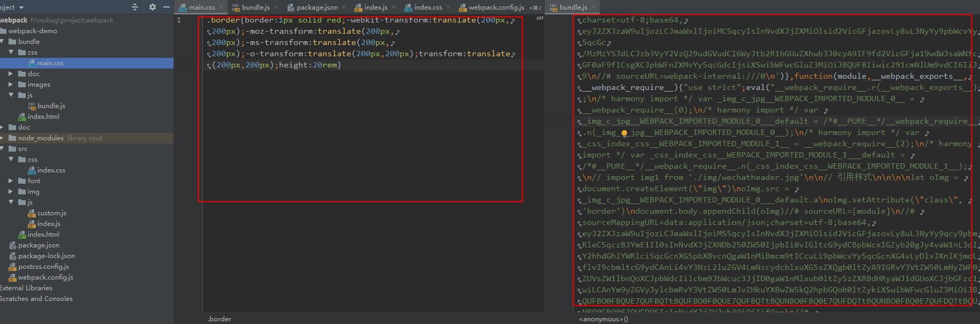Click the images folder icon
980x324 pixels.
[x=22, y=84]
